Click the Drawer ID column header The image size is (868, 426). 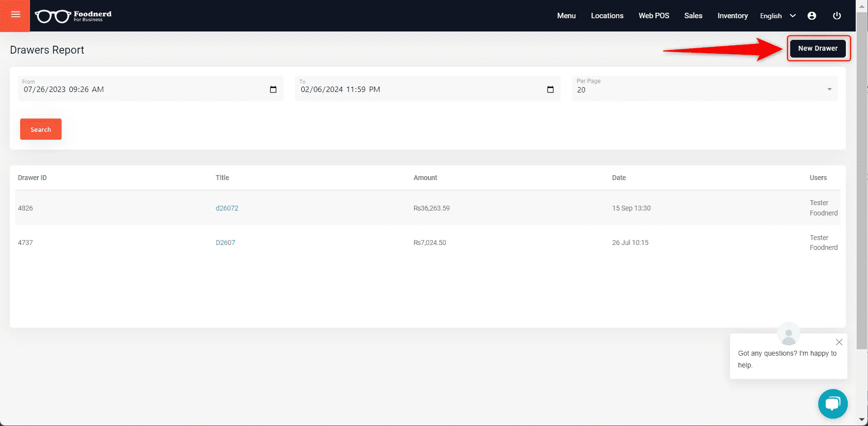(32, 178)
